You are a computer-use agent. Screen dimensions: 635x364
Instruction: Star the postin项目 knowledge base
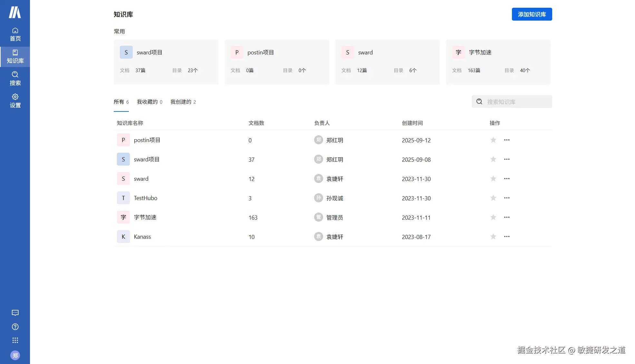[493, 140]
